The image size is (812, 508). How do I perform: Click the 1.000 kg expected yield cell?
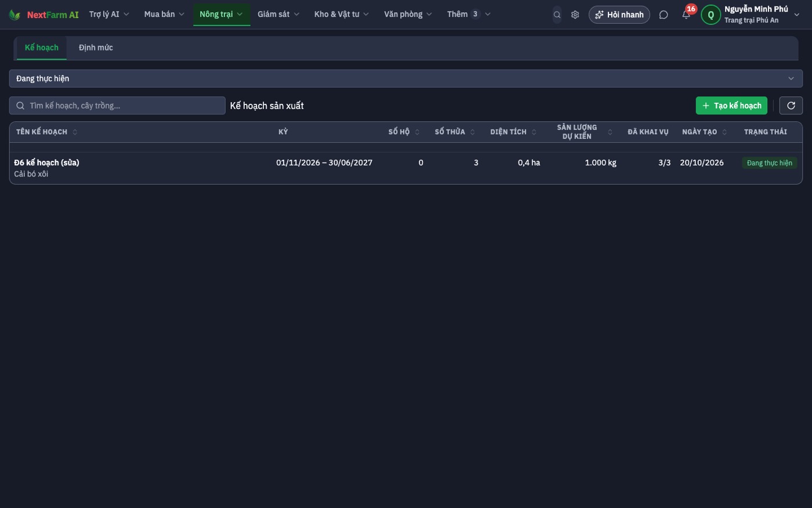click(600, 163)
